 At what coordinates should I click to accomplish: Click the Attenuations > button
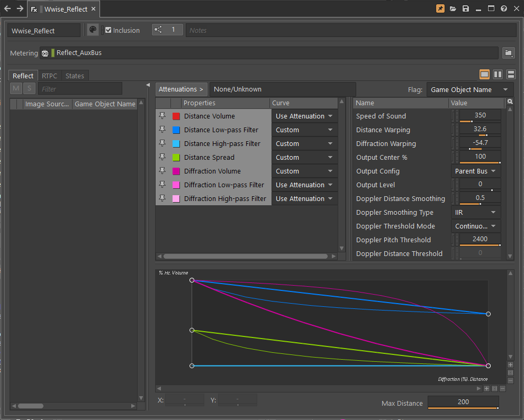181,89
